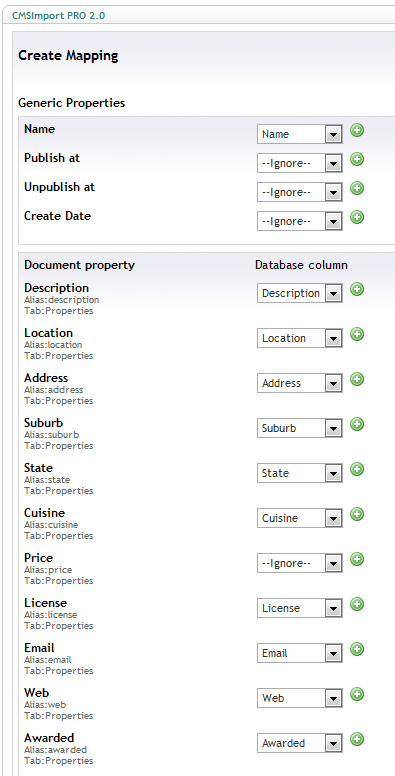This screenshot has height=776, width=395.
Task: Click the Create Mapping heading
Action: 68,55
